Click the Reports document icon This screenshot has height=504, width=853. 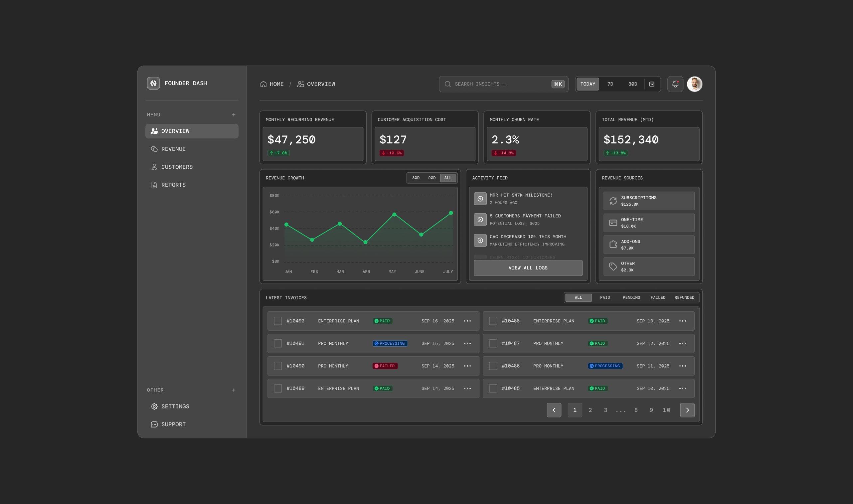[154, 184]
